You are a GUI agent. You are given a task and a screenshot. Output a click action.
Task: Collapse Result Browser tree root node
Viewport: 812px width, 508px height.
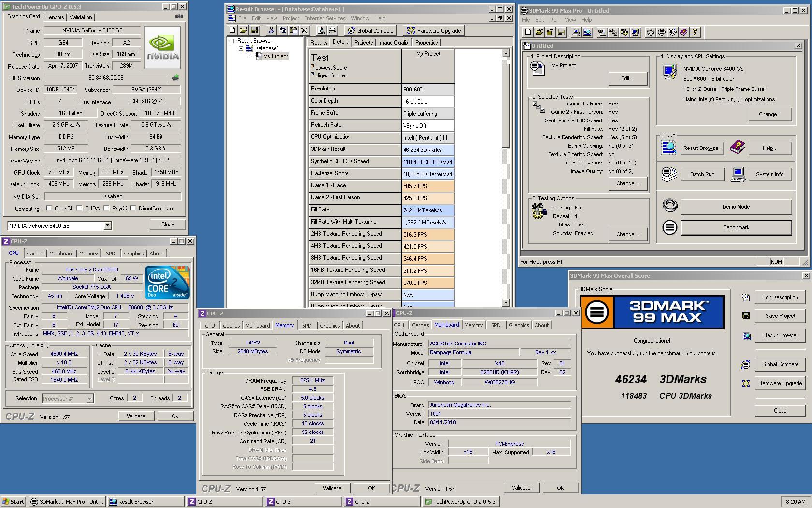(x=232, y=41)
